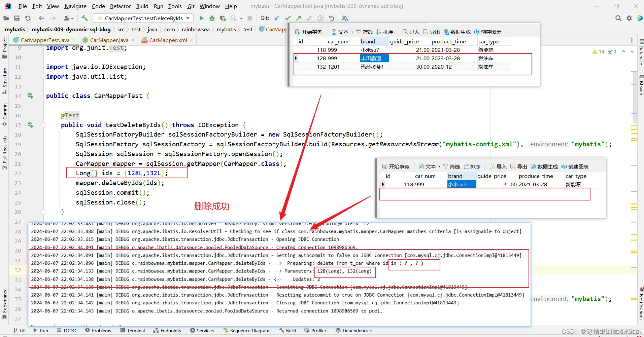Navigate back with the left arrow icon
644x337 pixels.
point(41,18)
